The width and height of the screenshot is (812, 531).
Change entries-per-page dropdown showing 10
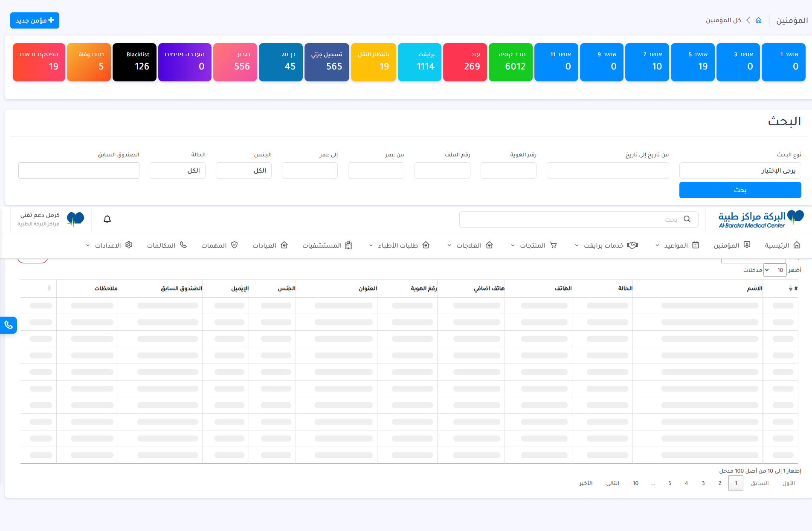[x=774, y=270]
